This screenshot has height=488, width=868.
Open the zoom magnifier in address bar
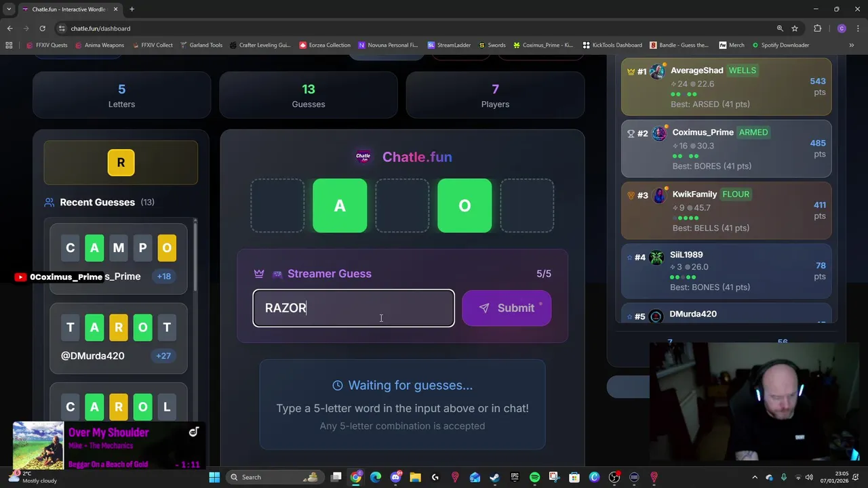click(780, 28)
